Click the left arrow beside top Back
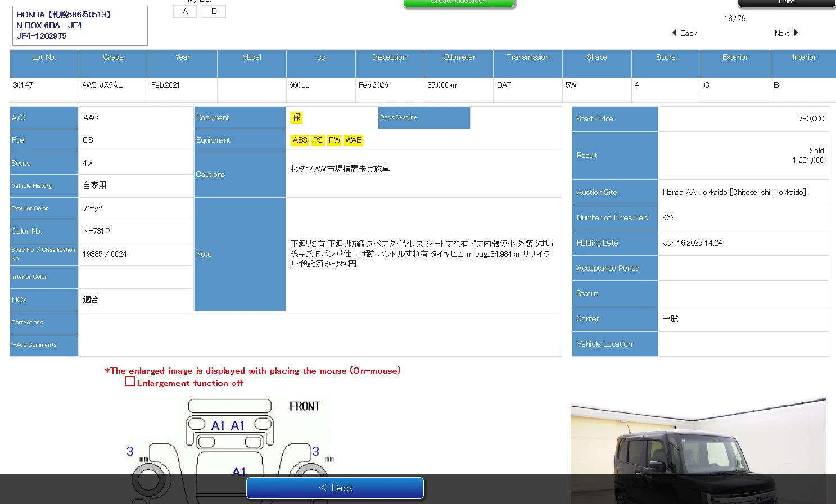The image size is (836, 504). 674,33
